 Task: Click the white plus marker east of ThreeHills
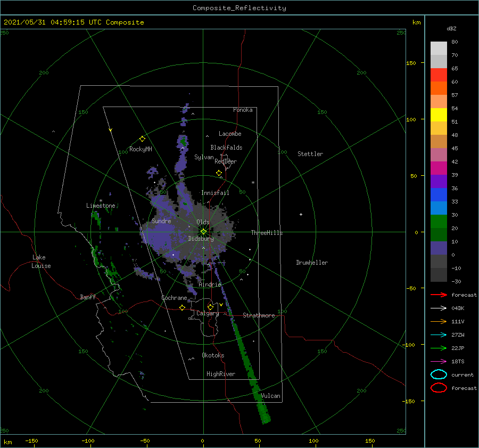click(301, 214)
